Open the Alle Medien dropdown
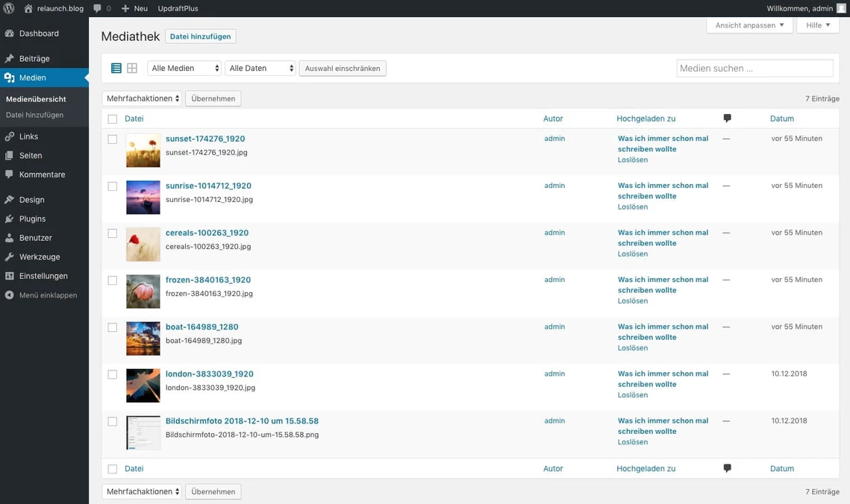This screenshot has height=504, width=850. pos(184,67)
